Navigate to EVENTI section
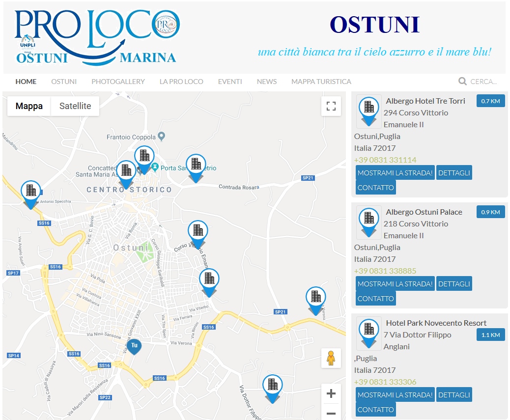The height and width of the screenshot is (420, 510). (230, 82)
